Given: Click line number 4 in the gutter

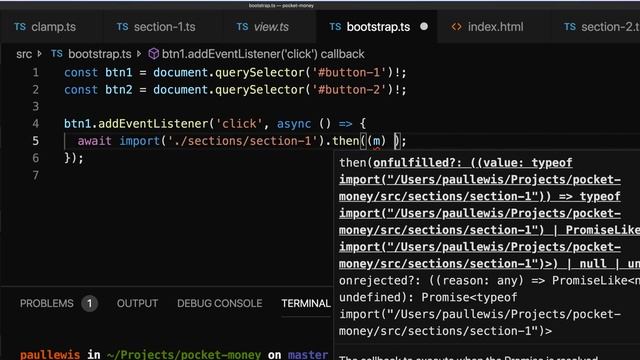Looking at the screenshot, I should pyautogui.click(x=36, y=124).
